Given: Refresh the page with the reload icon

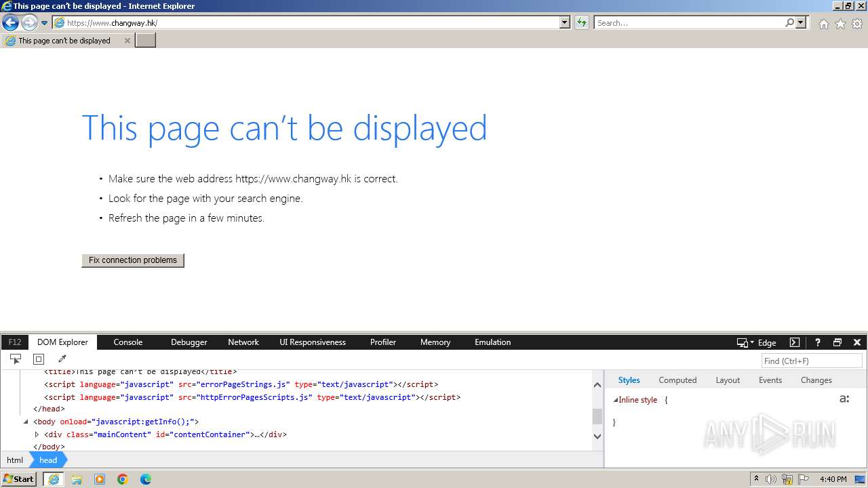Looking at the screenshot, I should 581,23.
